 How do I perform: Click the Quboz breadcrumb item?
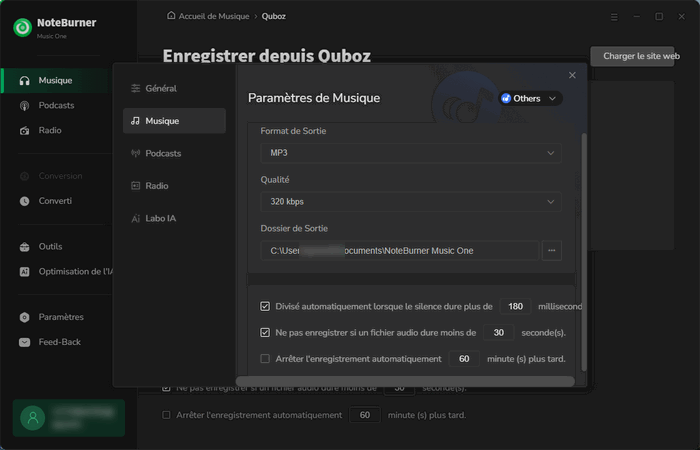(274, 16)
